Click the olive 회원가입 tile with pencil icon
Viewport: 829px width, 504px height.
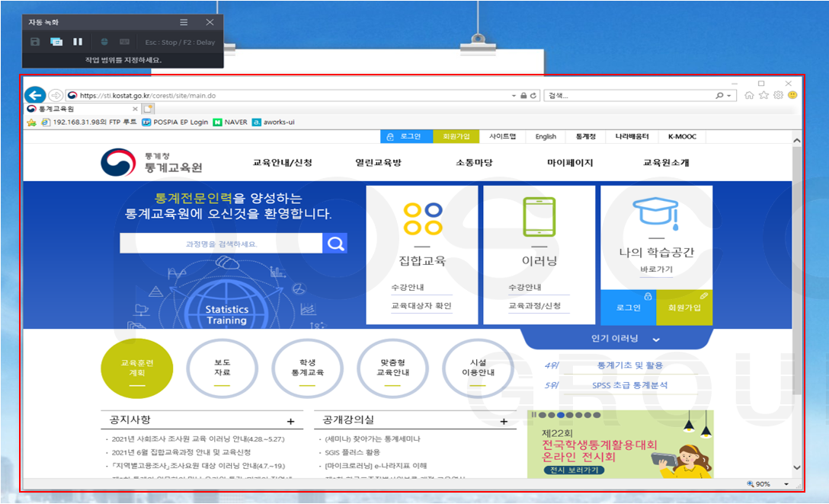coord(685,307)
